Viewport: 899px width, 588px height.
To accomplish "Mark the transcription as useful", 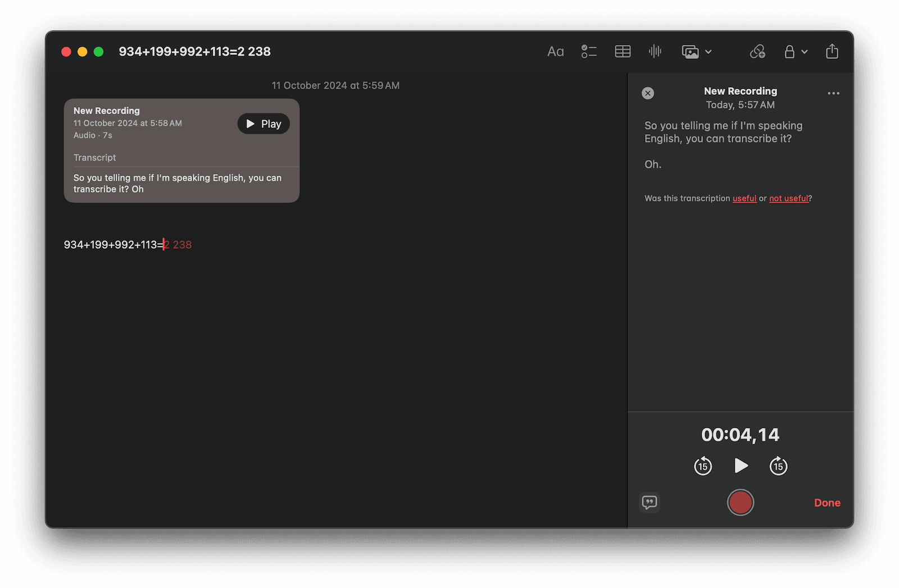I will pos(744,198).
